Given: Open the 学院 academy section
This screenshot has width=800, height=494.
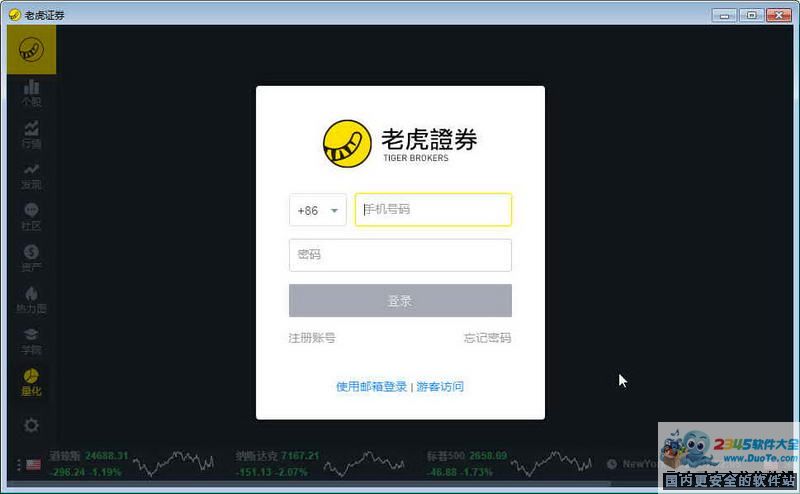Looking at the screenshot, I should (31, 341).
